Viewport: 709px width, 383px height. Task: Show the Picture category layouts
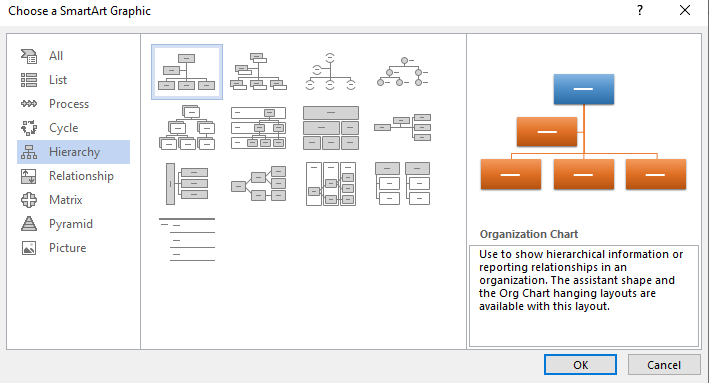tap(74, 248)
